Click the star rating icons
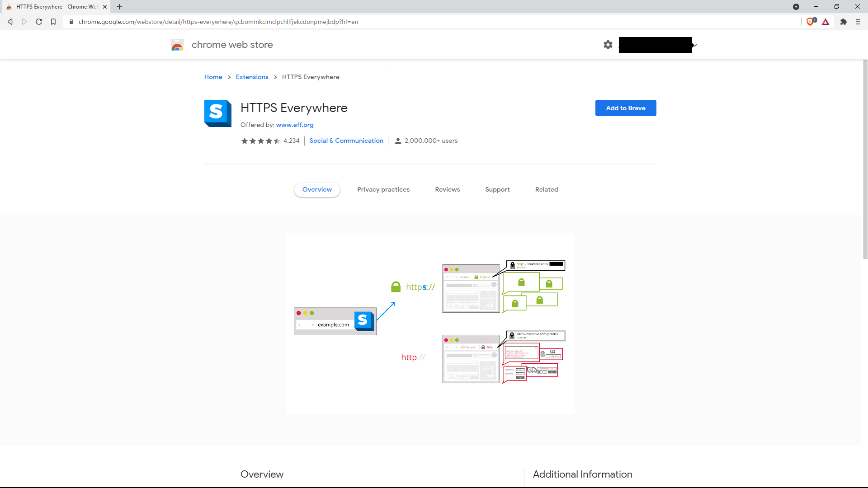 (x=261, y=141)
